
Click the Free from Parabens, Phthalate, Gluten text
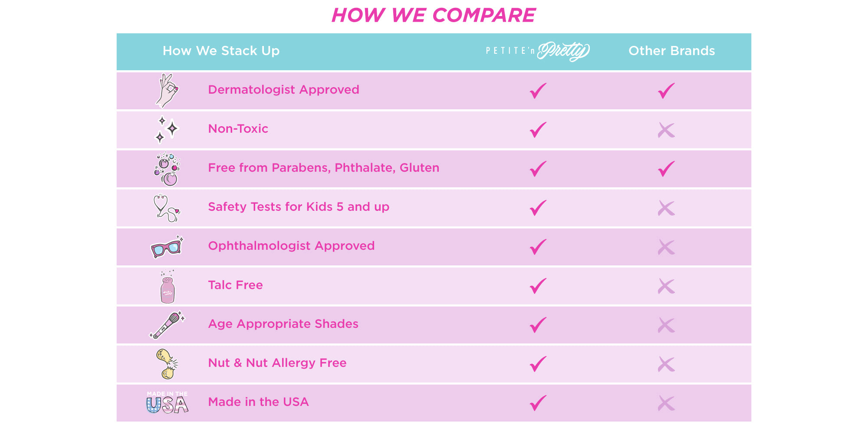[323, 168]
